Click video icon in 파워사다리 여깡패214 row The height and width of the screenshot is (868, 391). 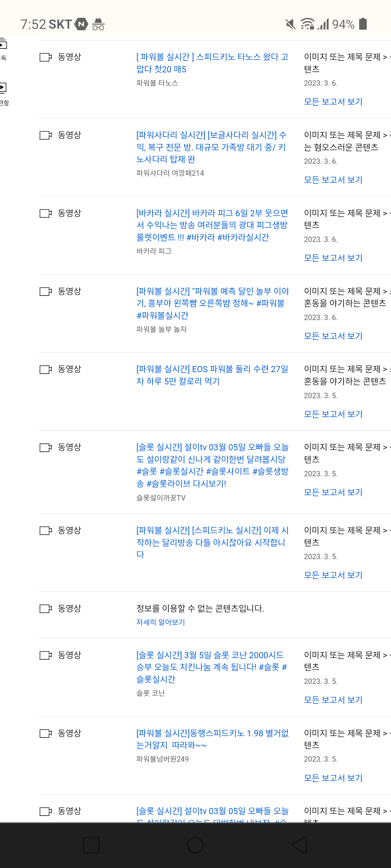[46, 135]
